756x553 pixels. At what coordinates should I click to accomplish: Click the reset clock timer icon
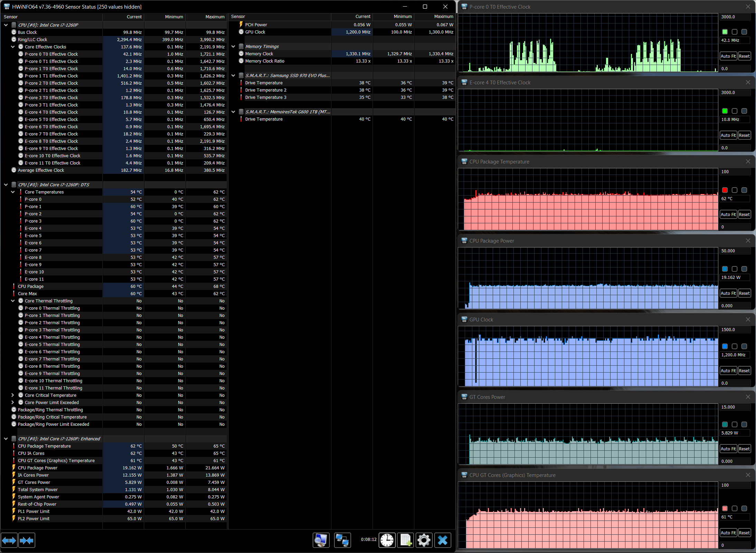(x=387, y=540)
